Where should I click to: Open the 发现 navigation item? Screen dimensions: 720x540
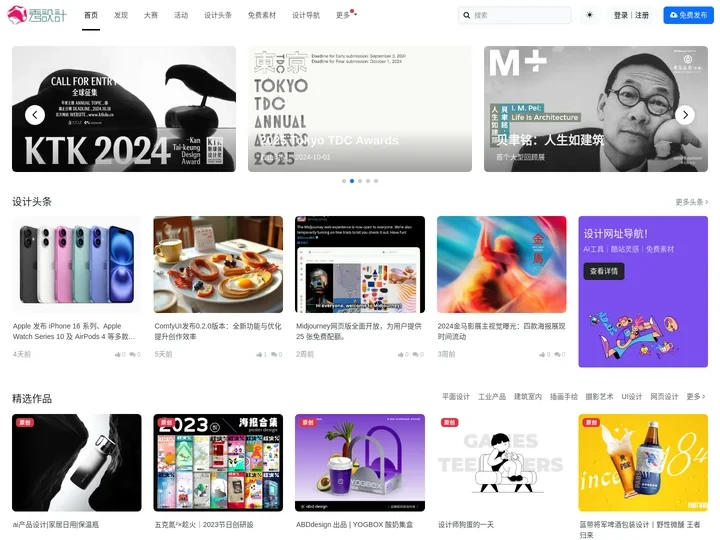[x=121, y=15]
